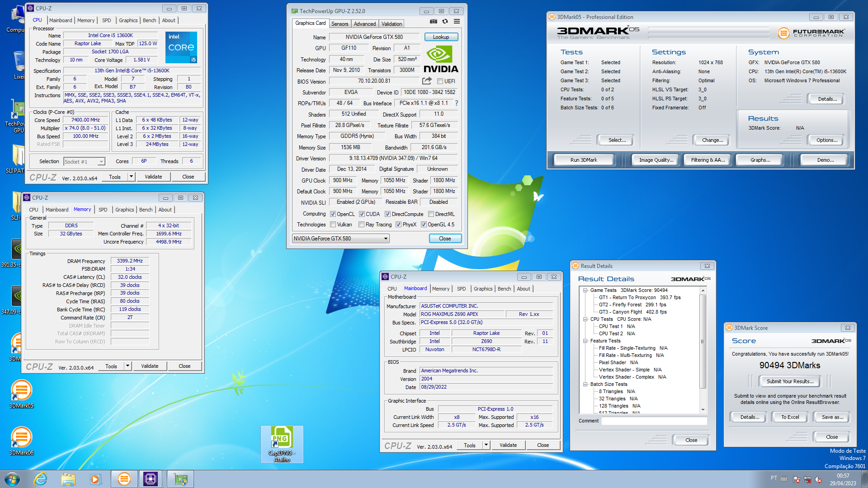Toggle the DirectCompute checkbox

click(387, 214)
